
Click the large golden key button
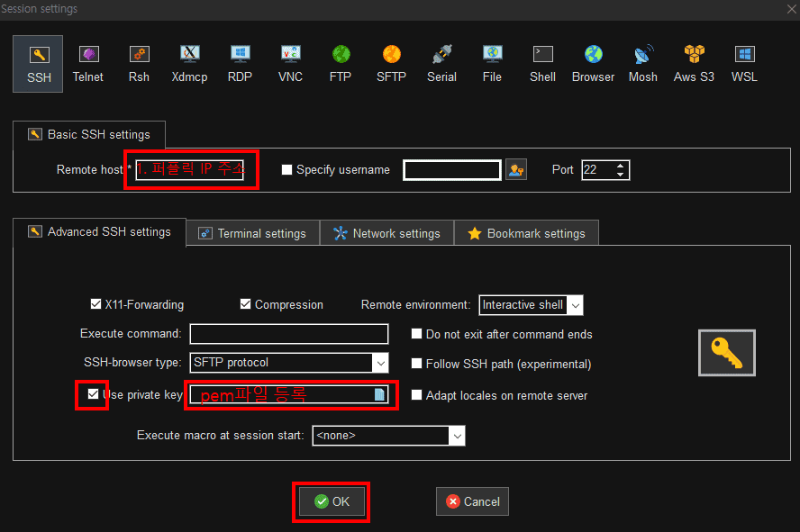[726, 353]
